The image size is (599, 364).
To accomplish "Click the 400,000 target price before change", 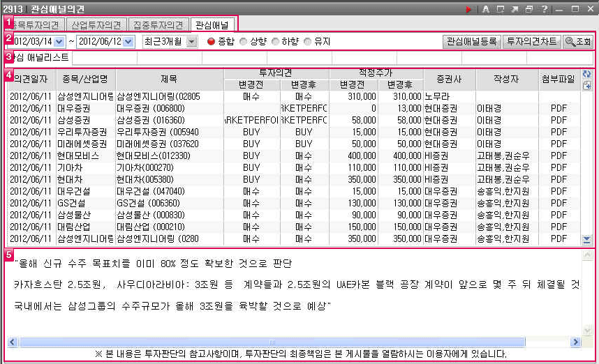I will pyautogui.click(x=353, y=156).
